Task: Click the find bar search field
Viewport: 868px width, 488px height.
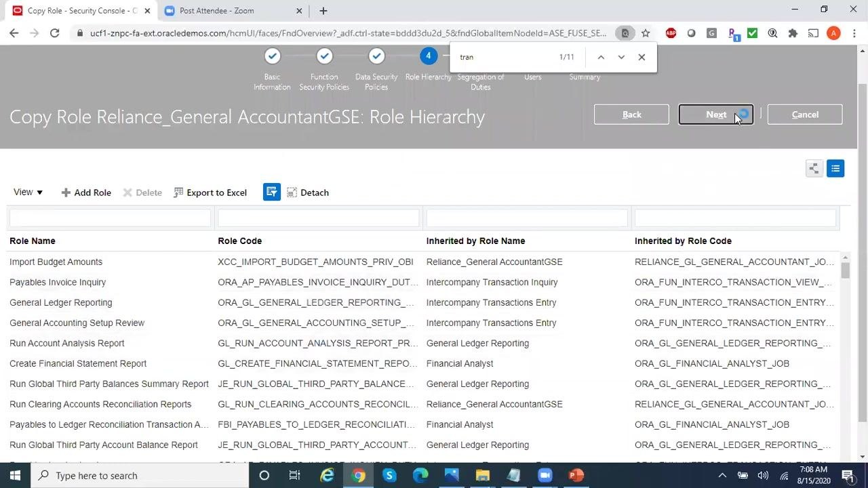Action: (505, 57)
